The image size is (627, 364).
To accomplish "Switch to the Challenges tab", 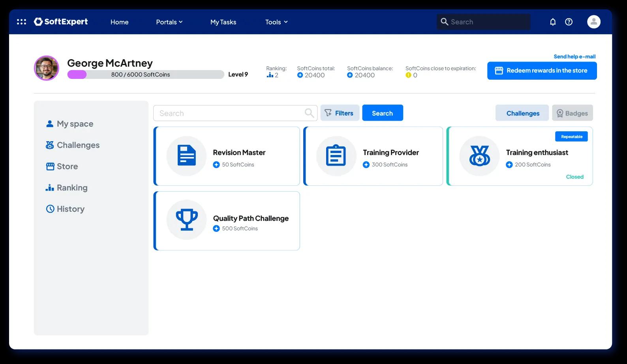I will pos(522,113).
